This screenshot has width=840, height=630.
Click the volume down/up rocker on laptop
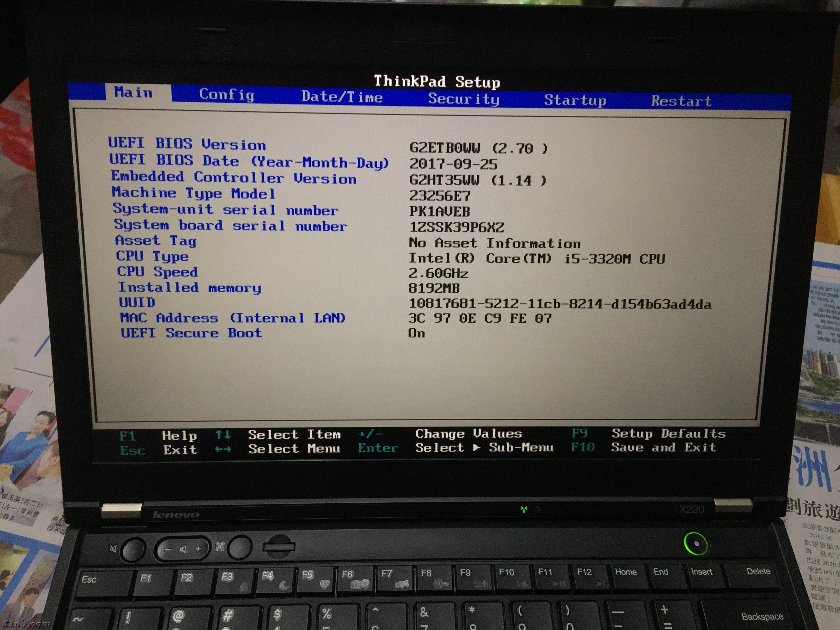coord(183,549)
